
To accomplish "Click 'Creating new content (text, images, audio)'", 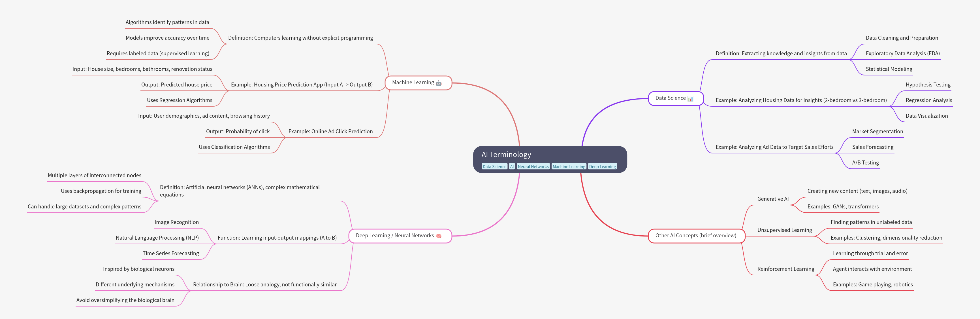I will (857, 191).
